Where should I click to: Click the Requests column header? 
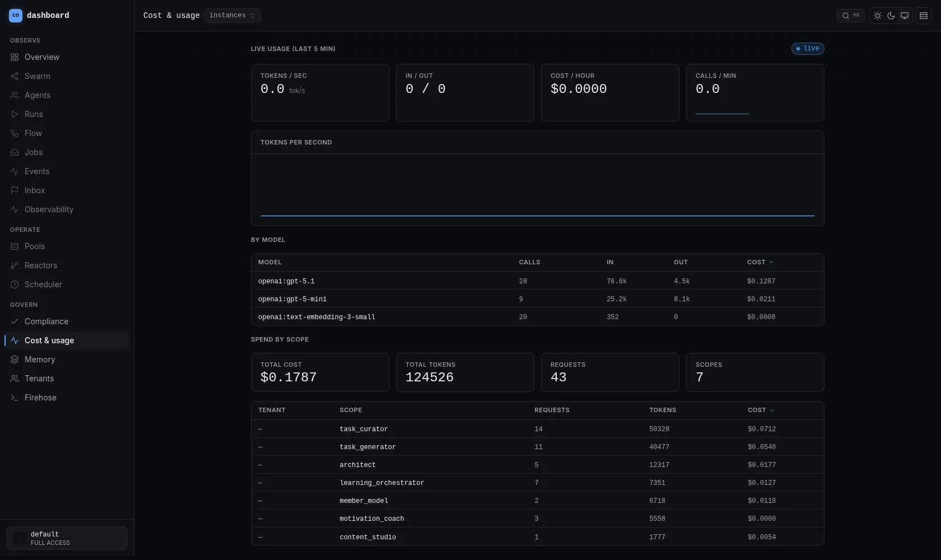point(552,410)
